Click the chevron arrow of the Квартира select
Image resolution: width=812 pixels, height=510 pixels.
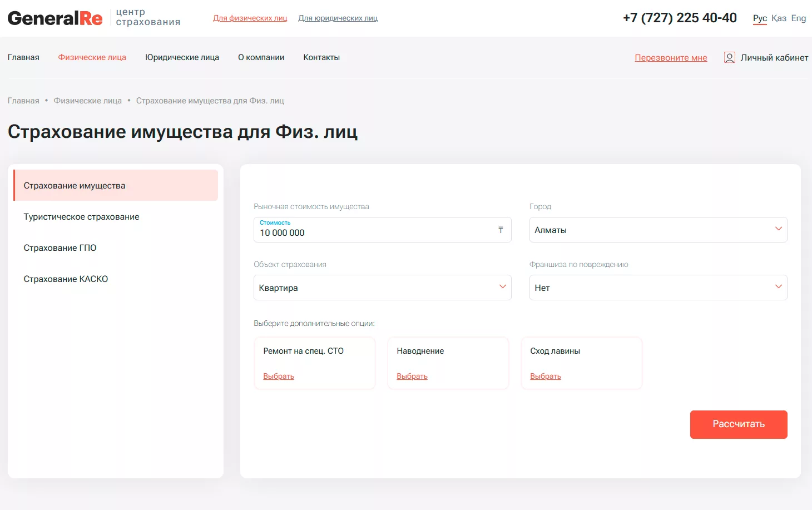(503, 286)
